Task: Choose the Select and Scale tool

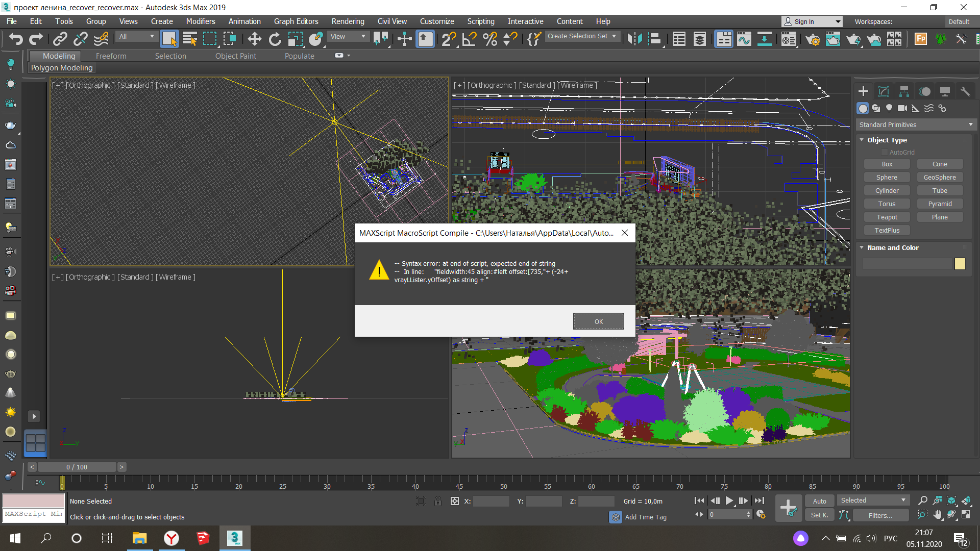Action: point(296,39)
